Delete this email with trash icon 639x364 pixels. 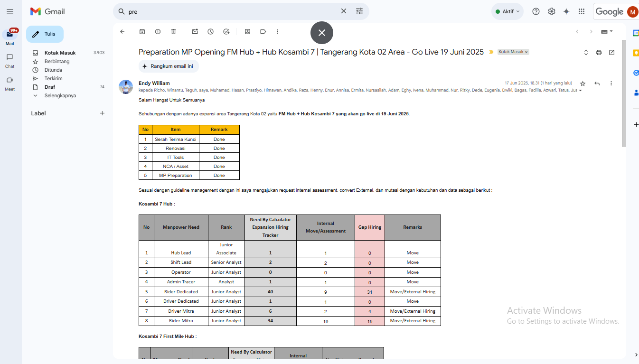pyautogui.click(x=173, y=32)
